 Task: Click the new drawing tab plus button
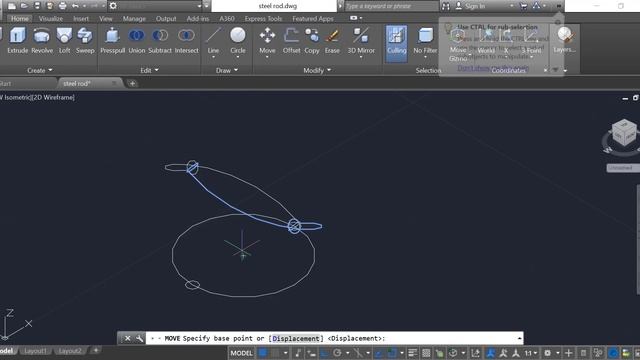tap(132, 83)
